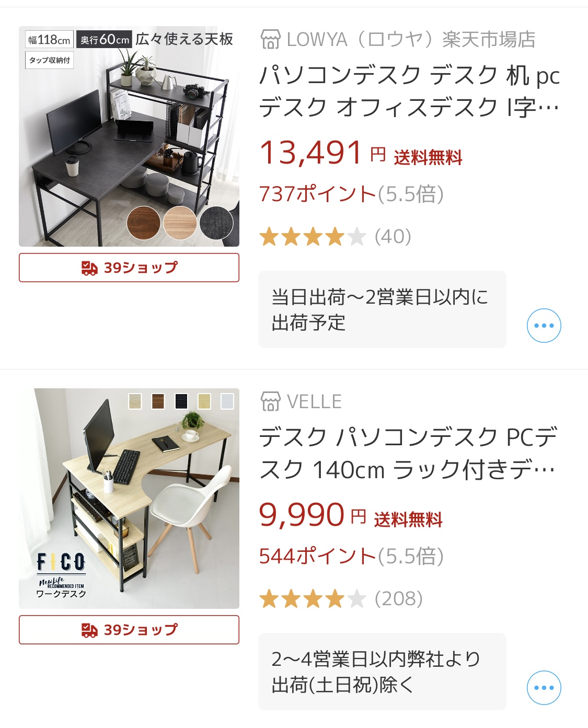588x728 pixels.
Task: Tap truck icon on second 39ショップ badge
Action: click(x=89, y=630)
